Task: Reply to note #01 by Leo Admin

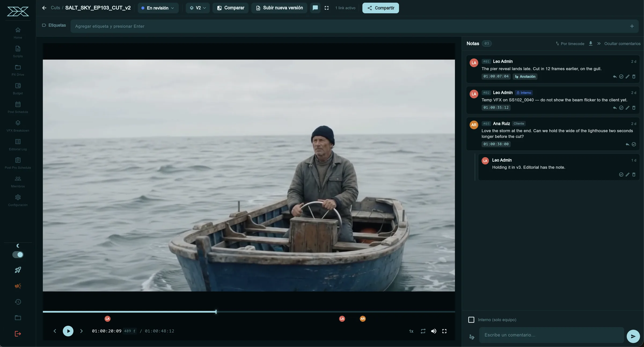Action: click(x=615, y=77)
